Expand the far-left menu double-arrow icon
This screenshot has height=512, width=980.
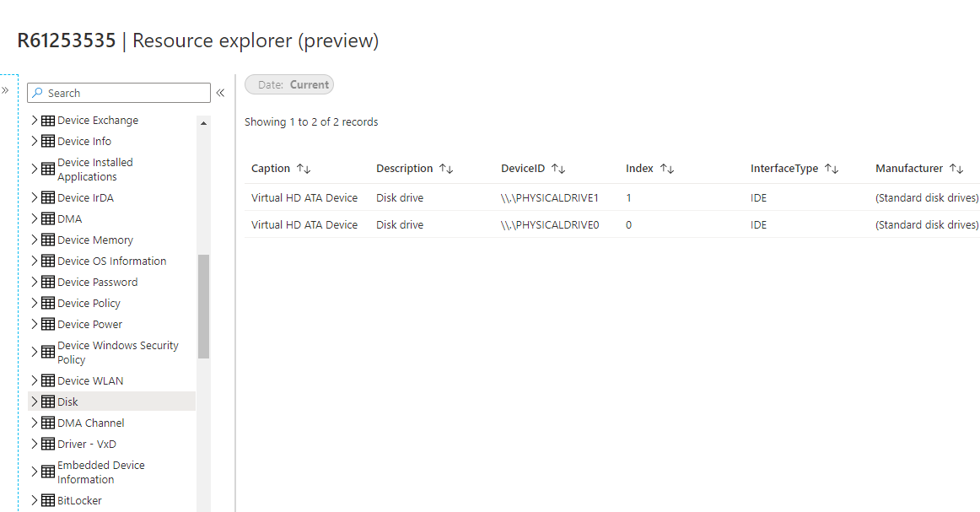[5, 90]
